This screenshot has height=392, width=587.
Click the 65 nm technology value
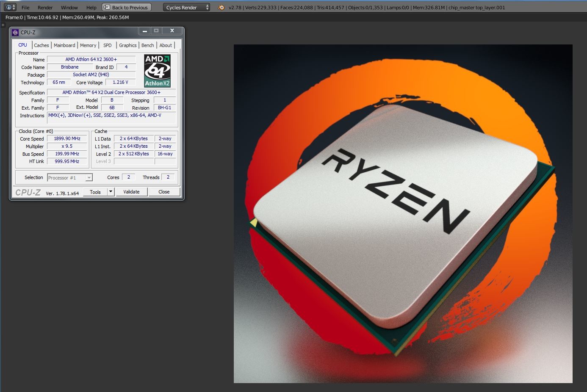(x=59, y=82)
